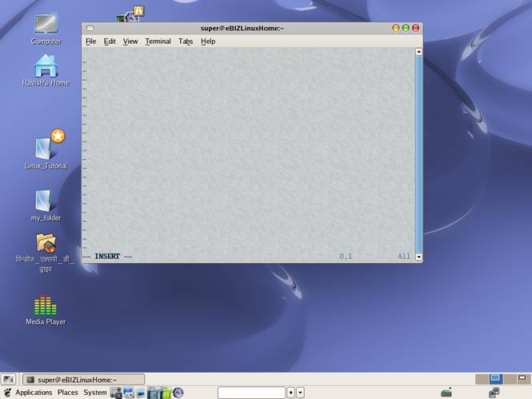Open the Computer desktop icon
532x399 pixels.
click(x=46, y=24)
